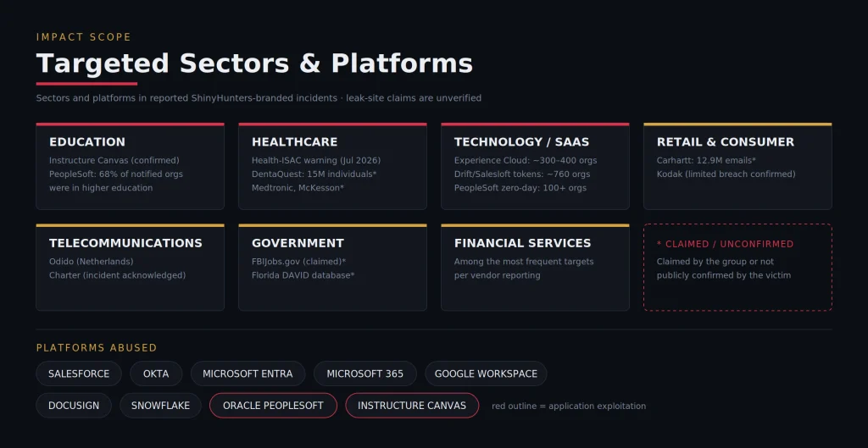Click the dashed Claimed / Unconfirmed legend box
This screenshot has height=448, width=868.
pos(738,267)
